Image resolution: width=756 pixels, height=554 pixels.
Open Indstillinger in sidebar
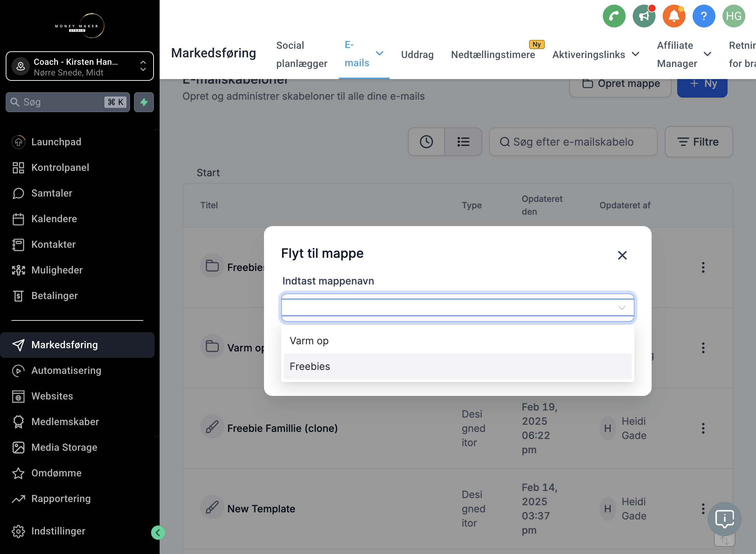click(x=77, y=531)
